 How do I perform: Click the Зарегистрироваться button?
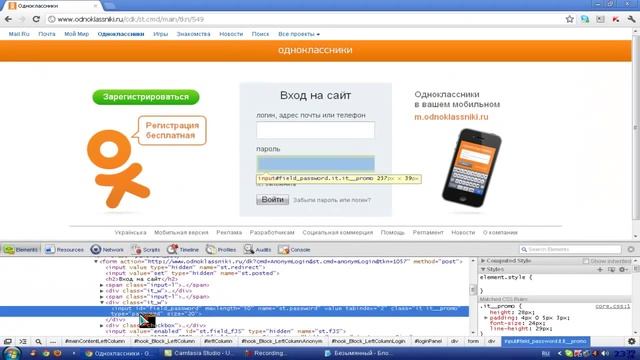click(x=146, y=97)
